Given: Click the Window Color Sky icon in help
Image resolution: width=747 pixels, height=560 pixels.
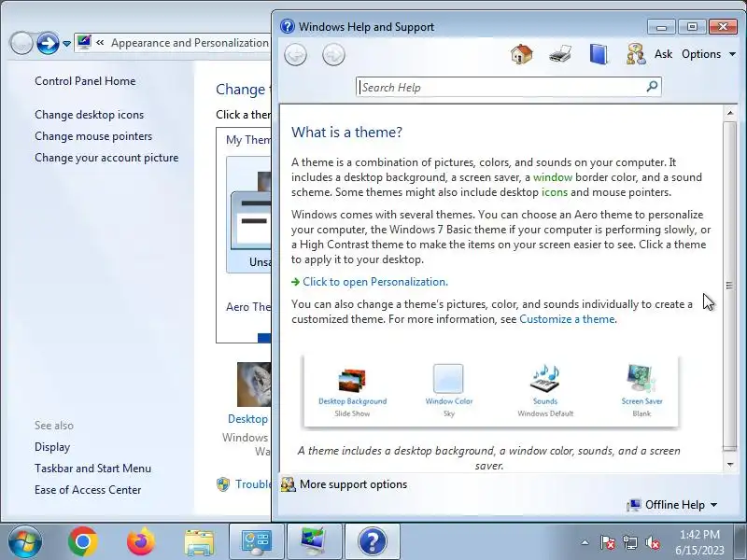Looking at the screenshot, I should coord(448,379).
